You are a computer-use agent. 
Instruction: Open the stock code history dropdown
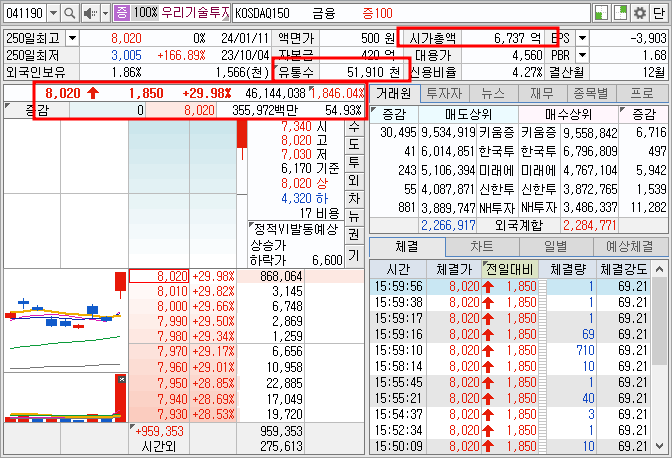click(53, 13)
